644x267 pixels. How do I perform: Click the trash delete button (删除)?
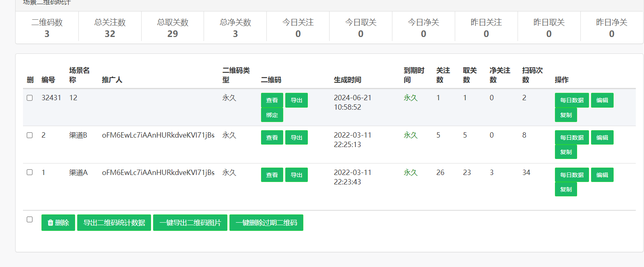click(58, 223)
